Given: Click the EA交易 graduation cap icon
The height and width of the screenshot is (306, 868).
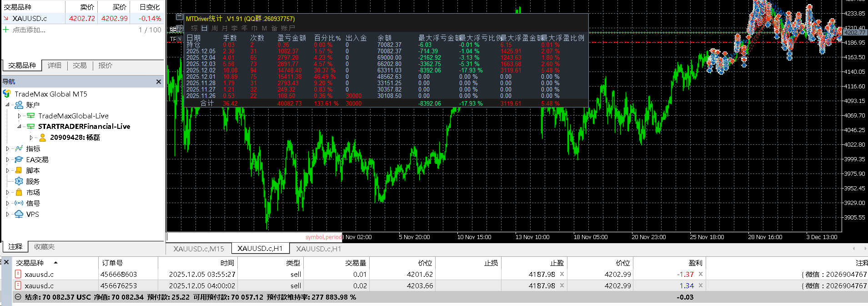Looking at the screenshot, I should tap(19, 159).
